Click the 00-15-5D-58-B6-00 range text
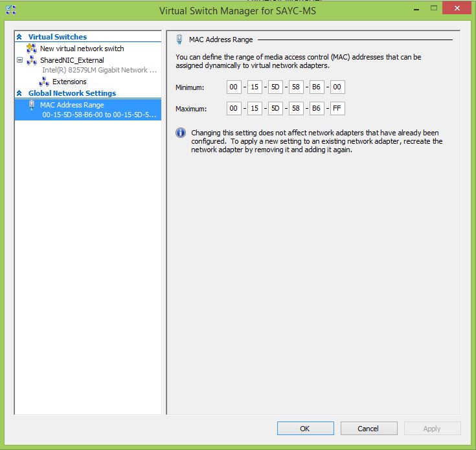This screenshot has height=450, width=476. click(x=99, y=115)
